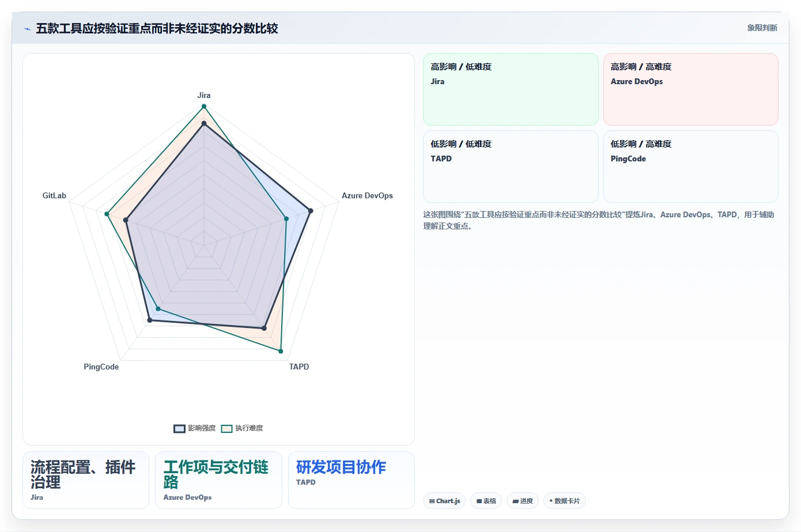Click the TAPD axis label on radar
Image resolution: width=801 pixels, height=532 pixels.
point(299,367)
